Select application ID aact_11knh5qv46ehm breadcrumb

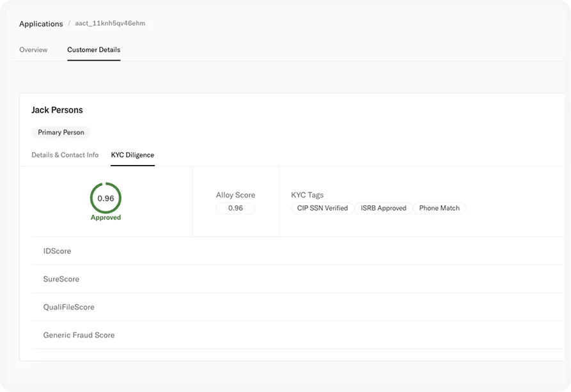[x=110, y=23]
